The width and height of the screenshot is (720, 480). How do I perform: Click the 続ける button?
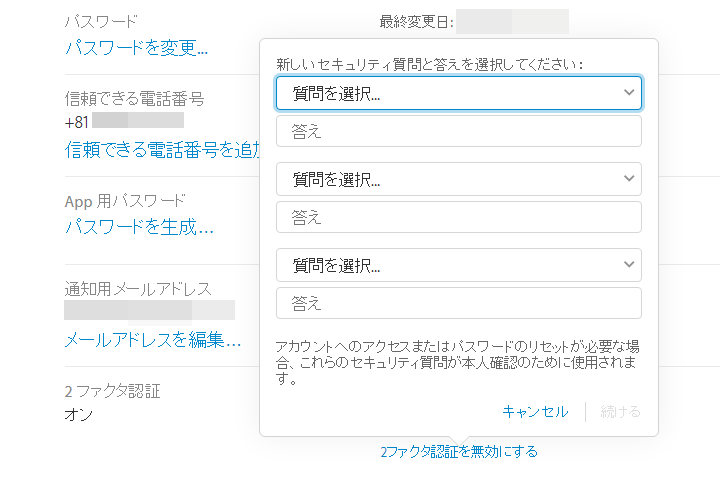point(620,412)
